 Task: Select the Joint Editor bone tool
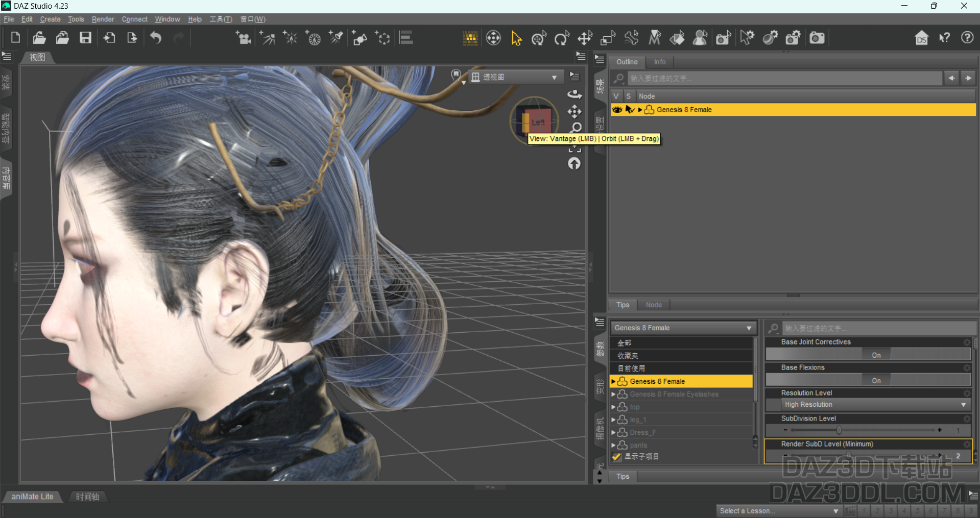point(632,38)
